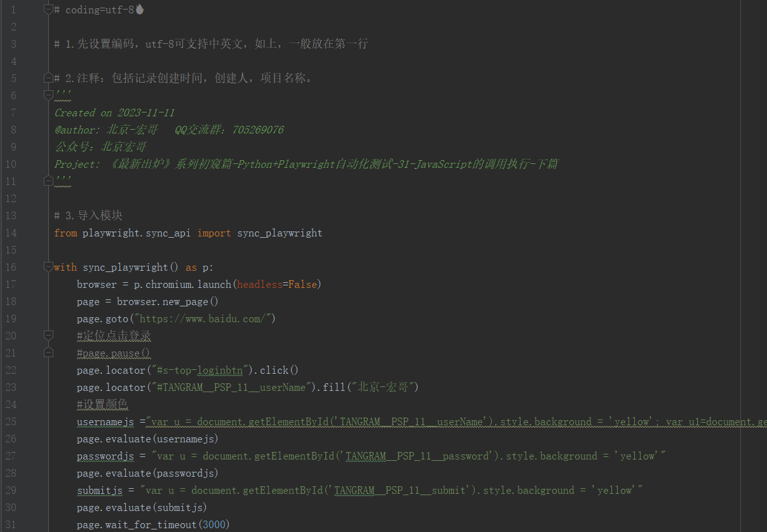Screen dimensions: 767x532
Task: Collapse the docstring fold at line 6
Action: (48, 95)
